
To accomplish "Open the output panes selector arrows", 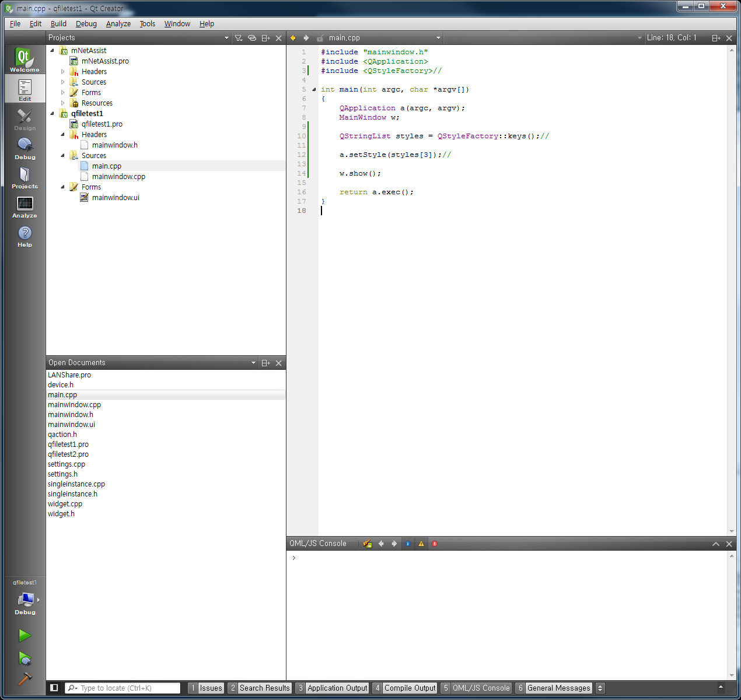I will (x=600, y=688).
